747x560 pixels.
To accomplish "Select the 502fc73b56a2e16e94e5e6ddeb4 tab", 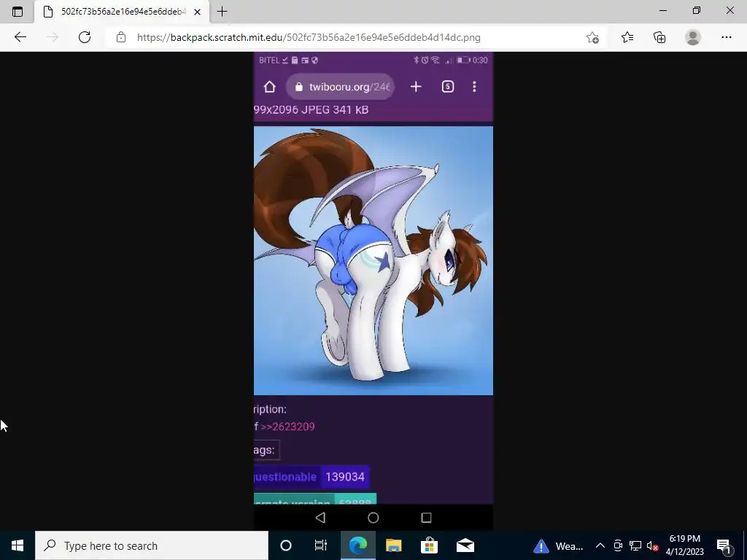I will [x=122, y=12].
